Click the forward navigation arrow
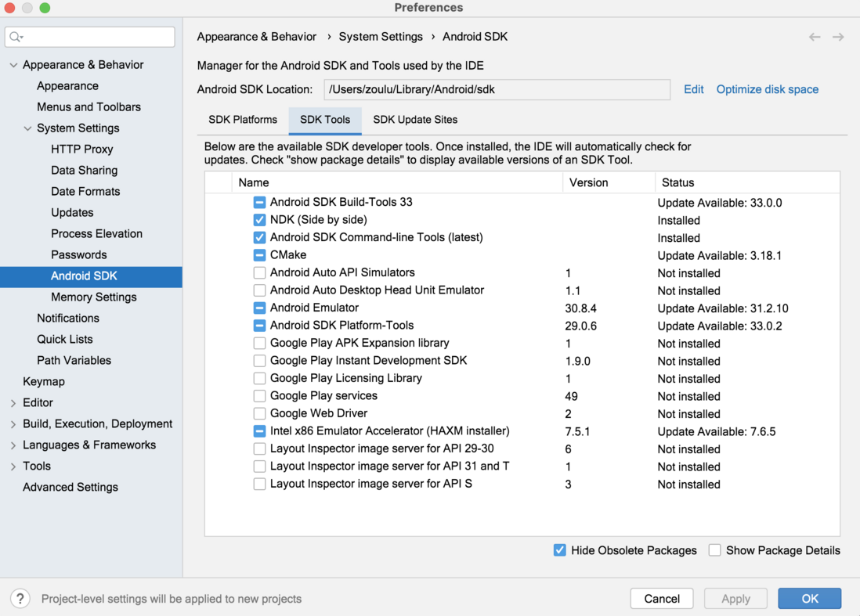The height and width of the screenshot is (616, 860). click(x=838, y=37)
